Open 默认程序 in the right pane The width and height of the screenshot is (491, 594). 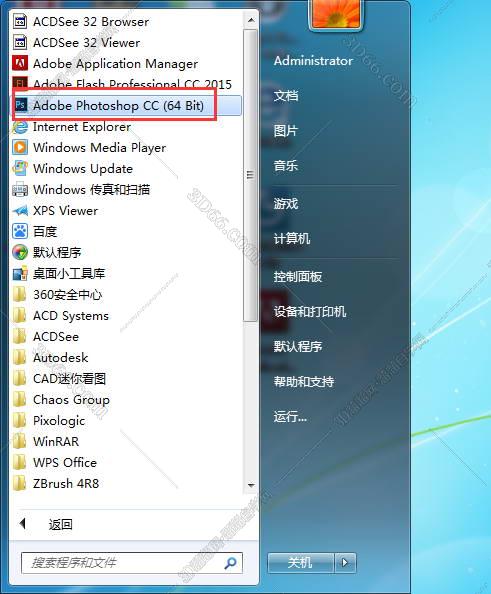[x=298, y=346]
